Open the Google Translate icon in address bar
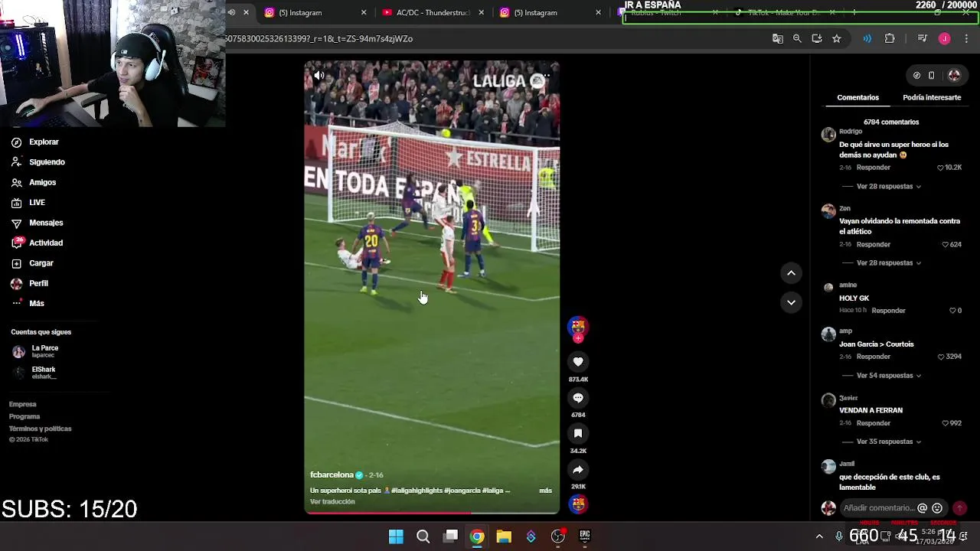This screenshot has width=980, height=551. 777,38
